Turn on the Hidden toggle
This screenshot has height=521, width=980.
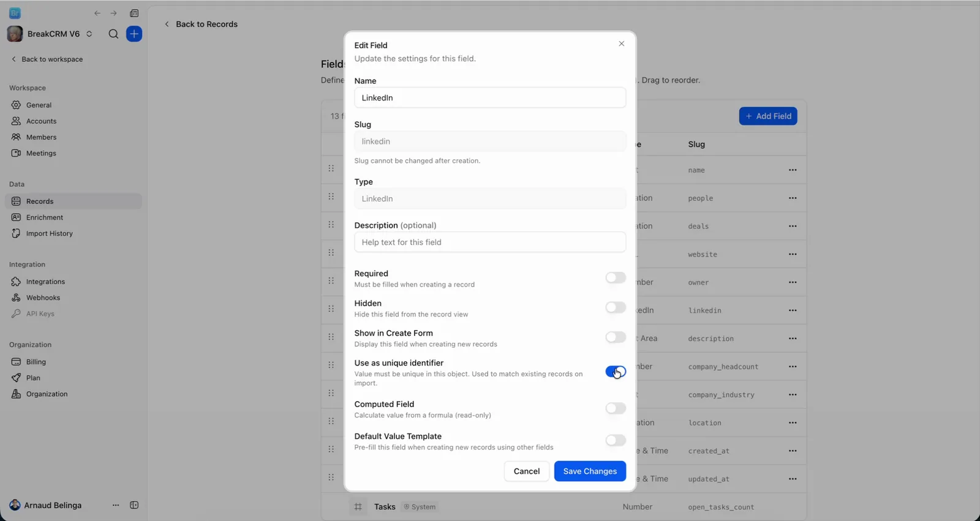616,307
